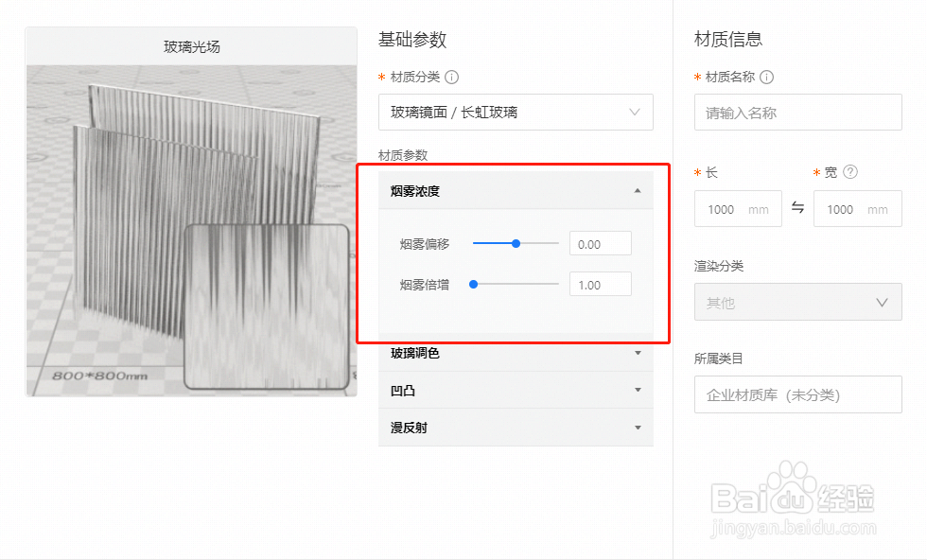
Task: Click the info icon beside 材质名称
Action: pos(767,78)
